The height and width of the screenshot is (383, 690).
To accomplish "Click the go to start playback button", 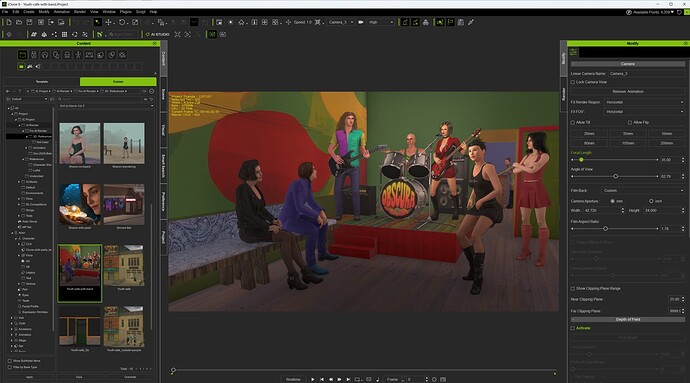I will pos(322,379).
